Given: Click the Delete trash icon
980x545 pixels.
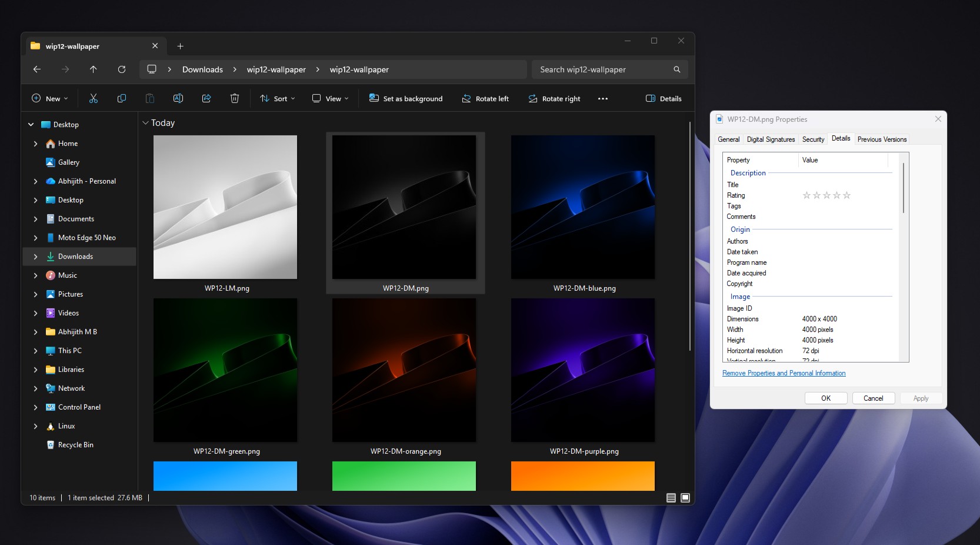Looking at the screenshot, I should click(235, 98).
